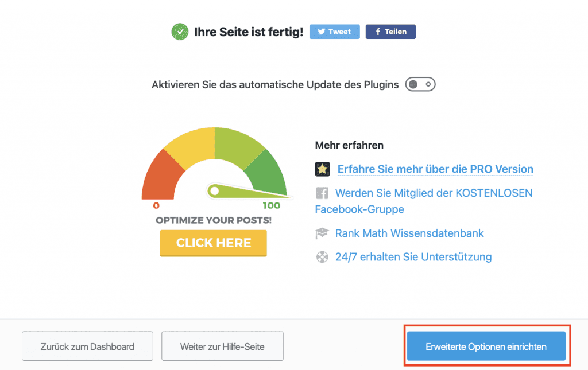Click the star icon for PRO version
The height and width of the screenshot is (370, 588).
(x=322, y=169)
